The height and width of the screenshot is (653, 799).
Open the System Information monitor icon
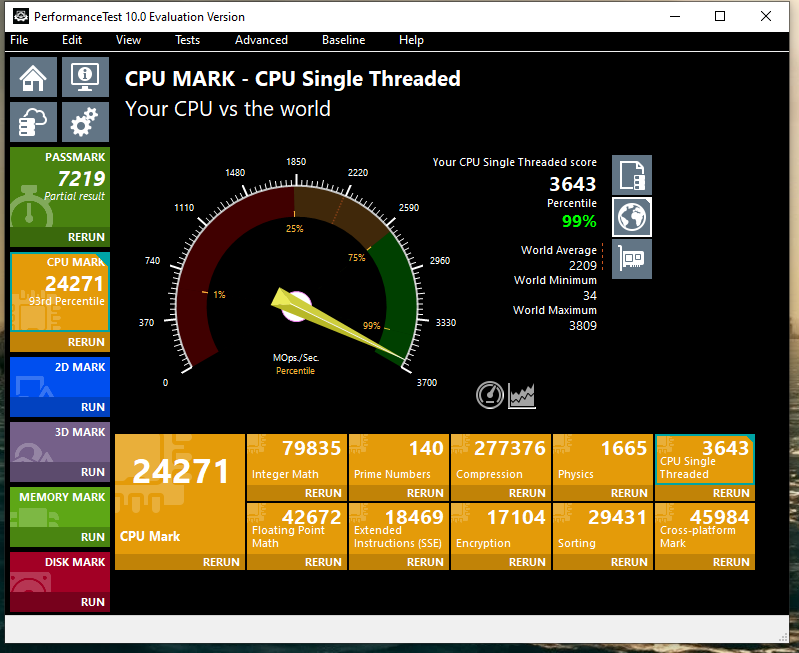coord(85,77)
